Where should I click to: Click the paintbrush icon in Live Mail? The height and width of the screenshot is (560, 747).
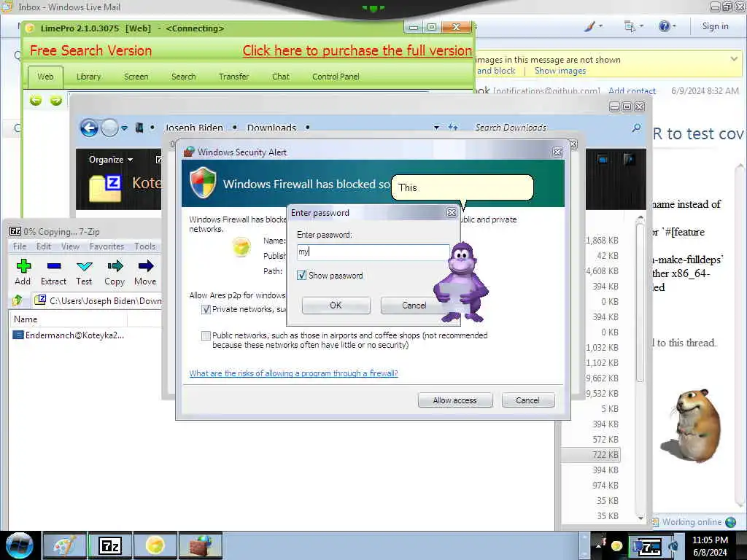coord(589,26)
